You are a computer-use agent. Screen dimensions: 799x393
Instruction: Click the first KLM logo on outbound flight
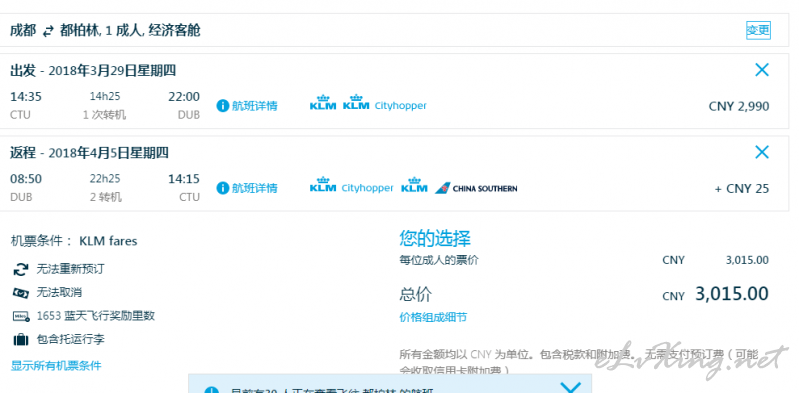coord(323,102)
